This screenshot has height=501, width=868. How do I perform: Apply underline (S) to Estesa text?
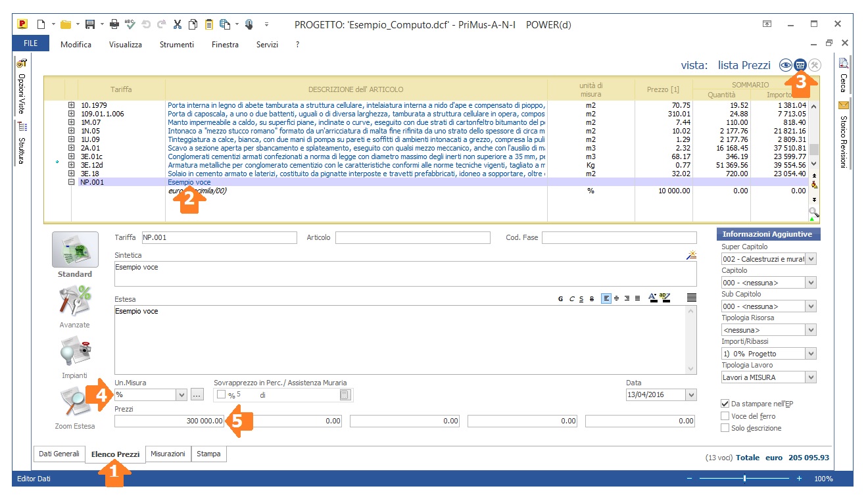coord(581,298)
